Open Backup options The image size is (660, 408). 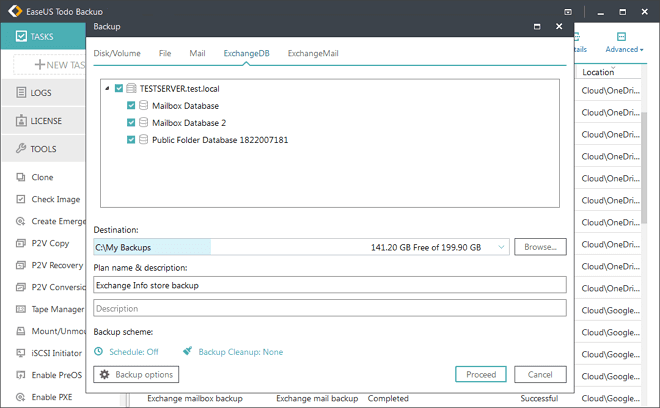[136, 374]
